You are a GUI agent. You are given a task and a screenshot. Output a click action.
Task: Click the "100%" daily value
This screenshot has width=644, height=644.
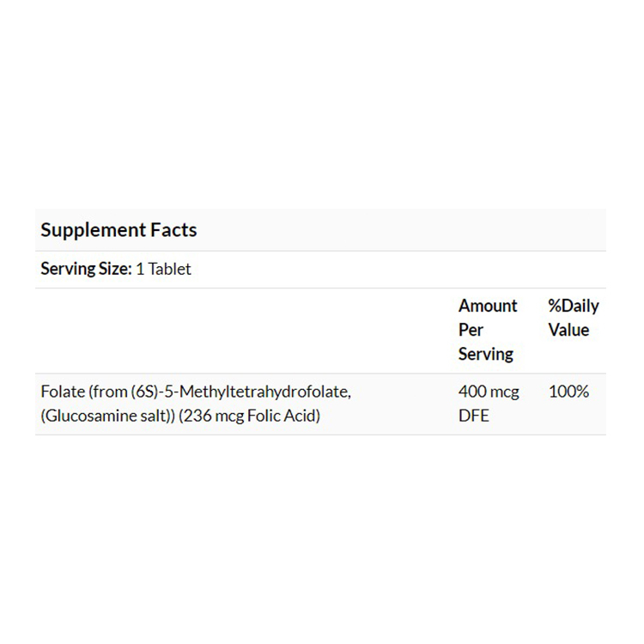pyautogui.click(x=568, y=392)
